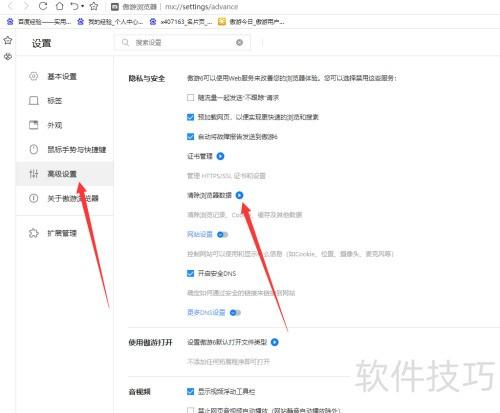Click the gear icon beside 基本设置
The height and width of the screenshot is (413, 500).
pos(34,76)
